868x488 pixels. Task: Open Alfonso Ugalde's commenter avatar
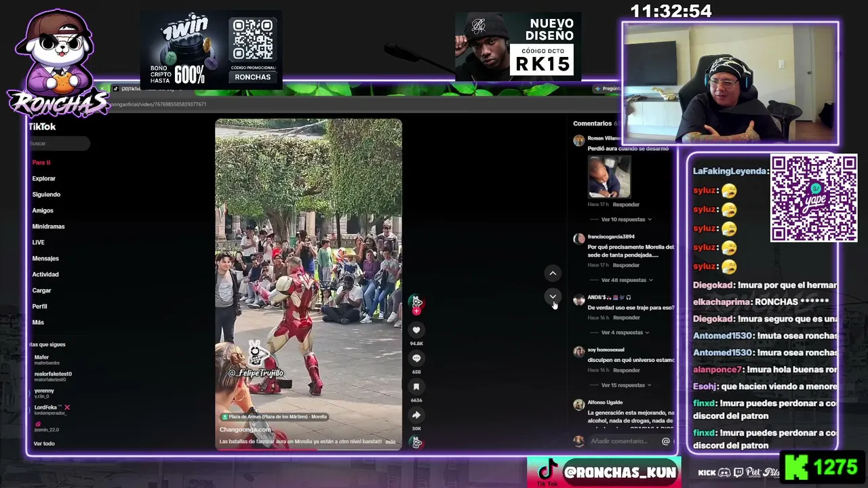(578, 405)
